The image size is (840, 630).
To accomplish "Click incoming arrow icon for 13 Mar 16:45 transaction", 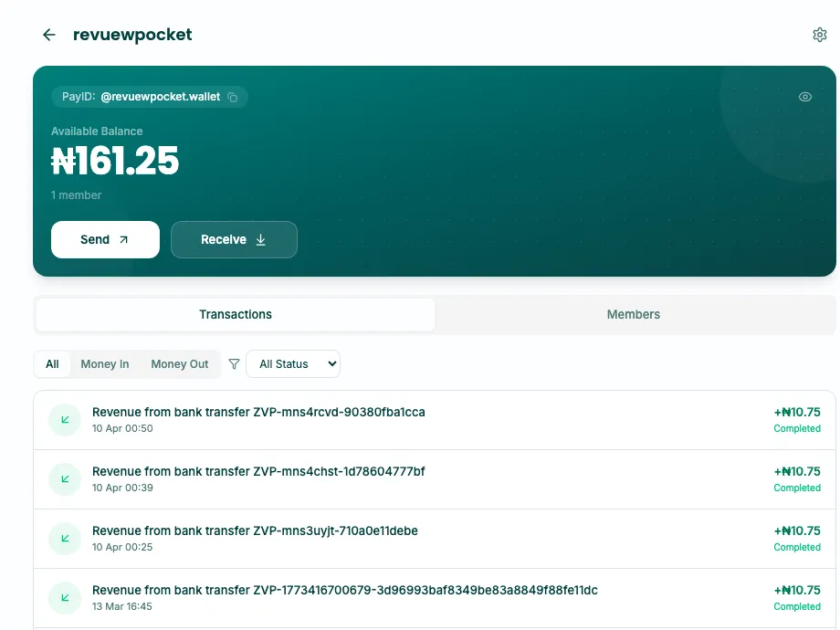I will tap(65, 598).
